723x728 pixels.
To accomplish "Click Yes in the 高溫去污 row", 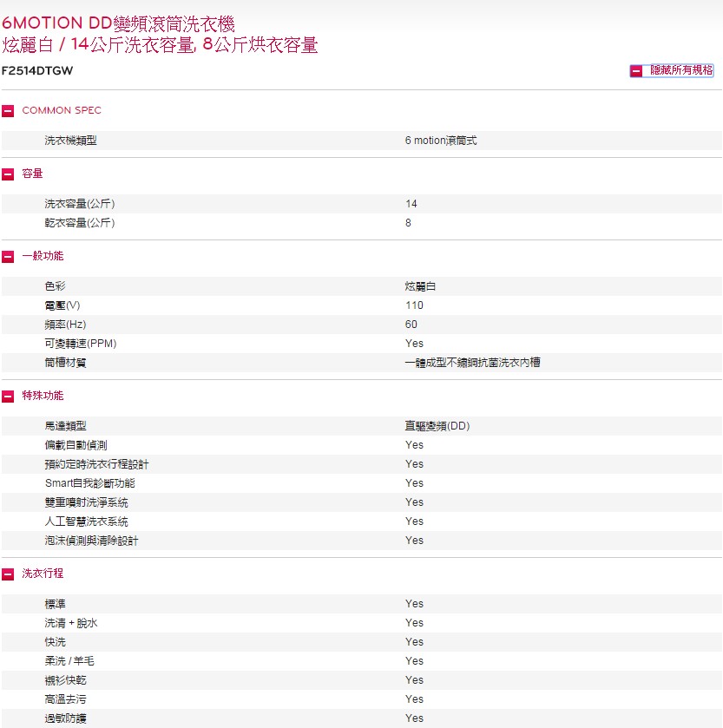I will click(x=414, y=699).
